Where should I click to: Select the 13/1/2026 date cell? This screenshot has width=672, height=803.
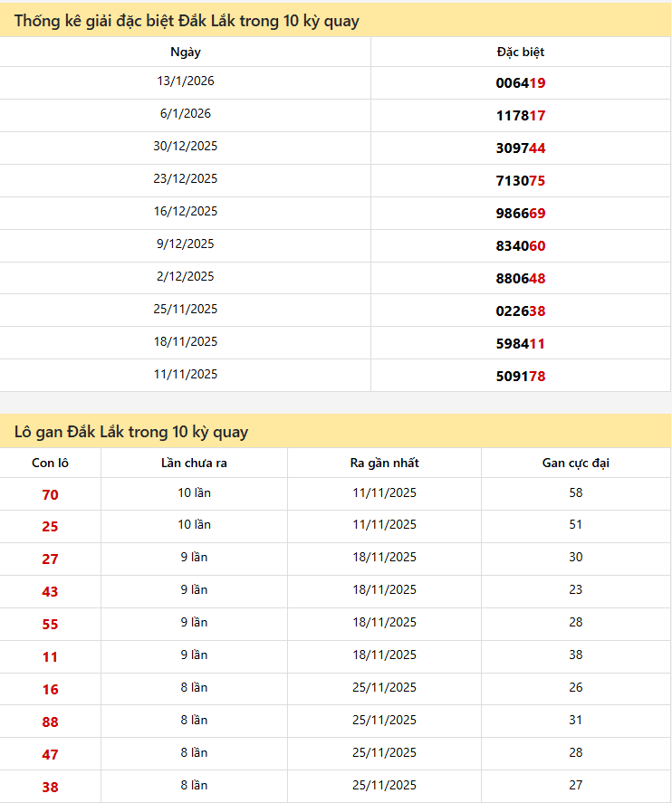(186, 81)
